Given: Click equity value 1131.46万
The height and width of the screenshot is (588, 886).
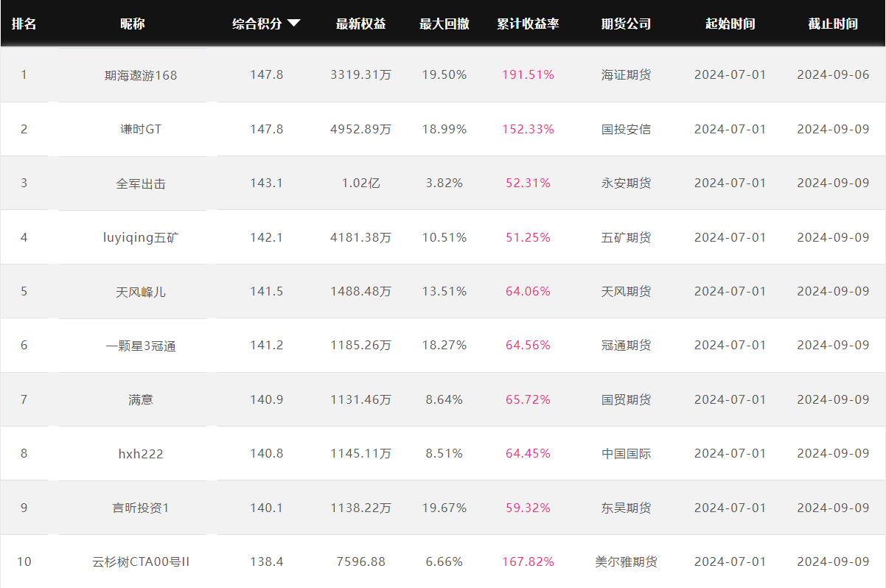Looking at the screenshot, I should click(x=361, y=399).
